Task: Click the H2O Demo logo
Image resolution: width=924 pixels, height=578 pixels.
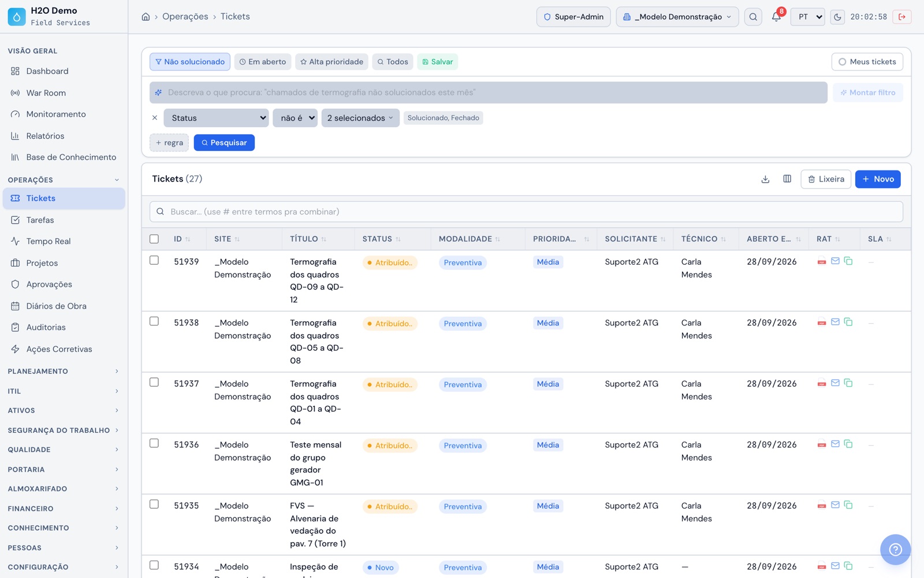Action: (x=17, y=17)
